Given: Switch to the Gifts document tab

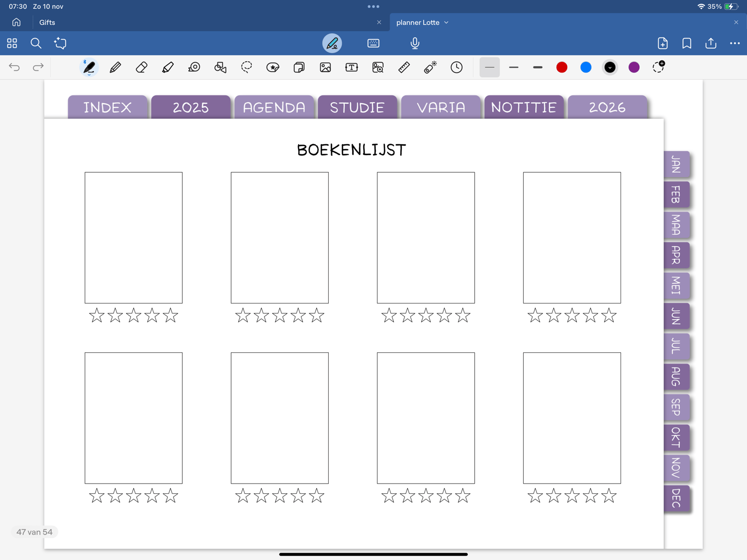Looking at the screenshot, I should click(x=47, y=22).
